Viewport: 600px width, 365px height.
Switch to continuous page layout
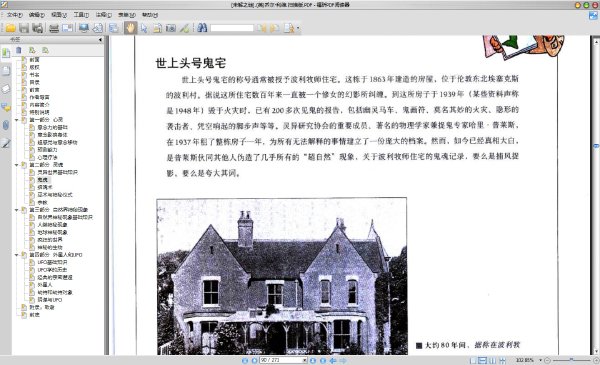pos(483,360)
